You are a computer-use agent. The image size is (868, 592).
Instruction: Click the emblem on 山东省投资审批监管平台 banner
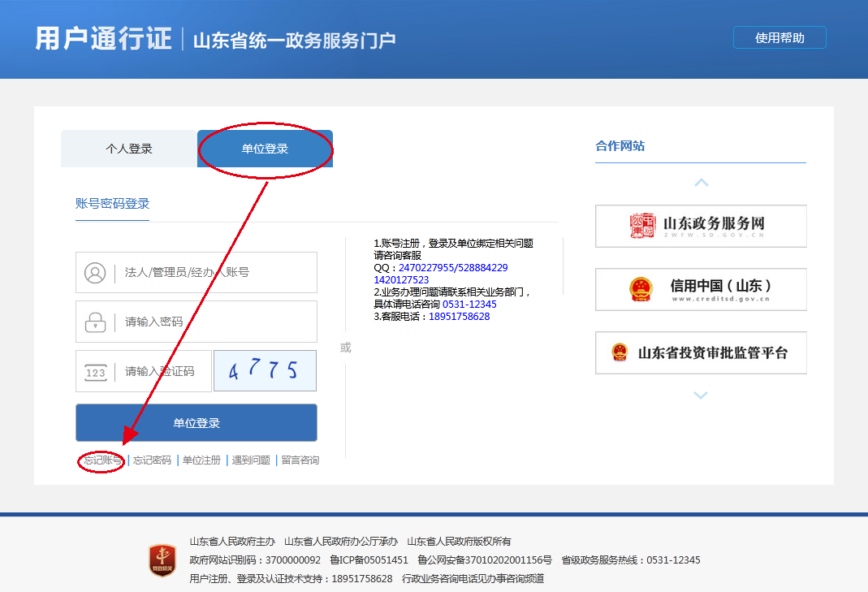pyautogui.click(x=620, y=352)
